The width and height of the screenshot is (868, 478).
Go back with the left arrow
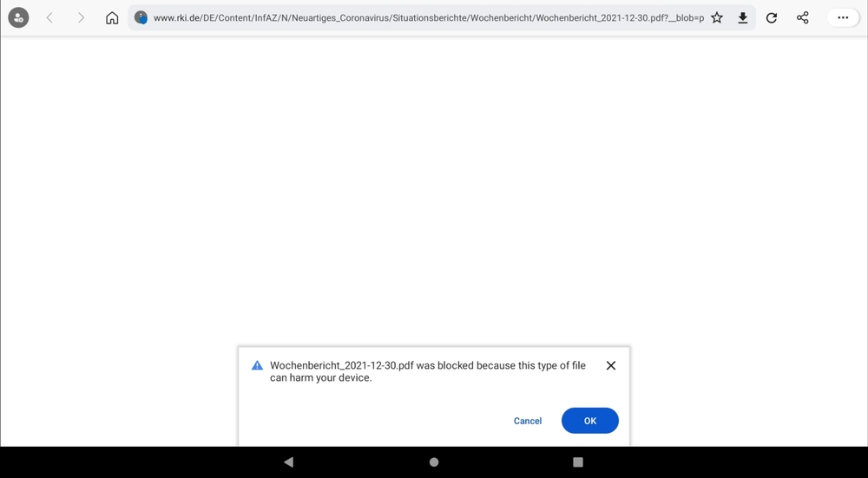[49, 17]
